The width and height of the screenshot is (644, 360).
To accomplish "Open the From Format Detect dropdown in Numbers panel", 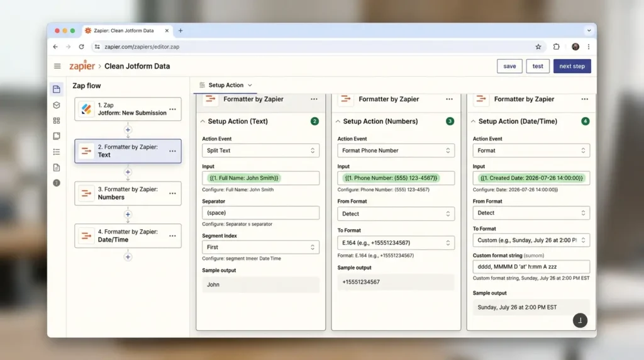I will pyautogui.click(x=396, y=214).
